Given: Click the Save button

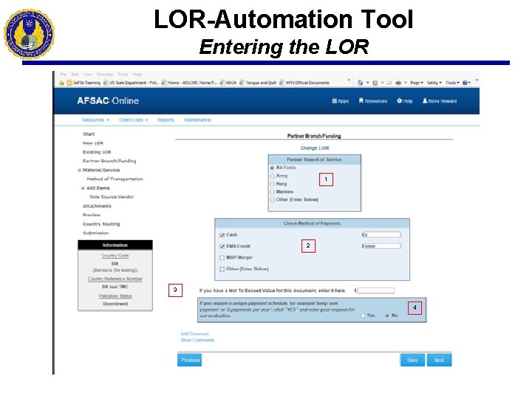Looking at the screenshot, I should (x=412, y=360).
